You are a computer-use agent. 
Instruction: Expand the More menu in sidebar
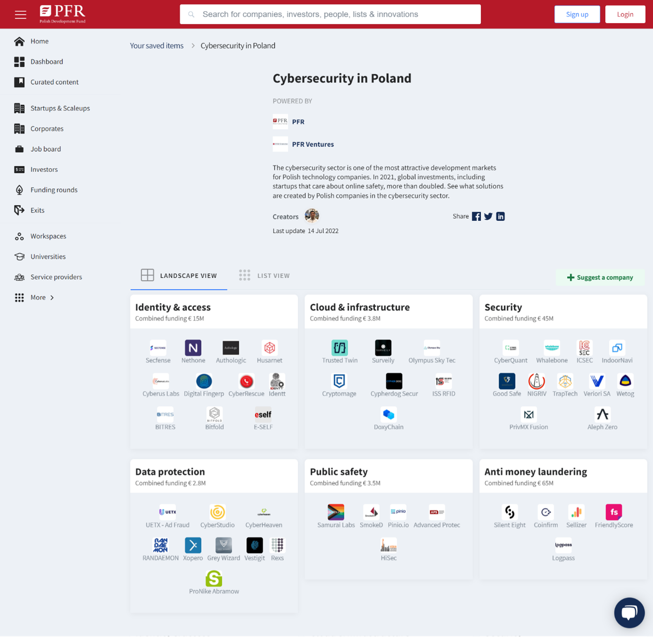38,297
